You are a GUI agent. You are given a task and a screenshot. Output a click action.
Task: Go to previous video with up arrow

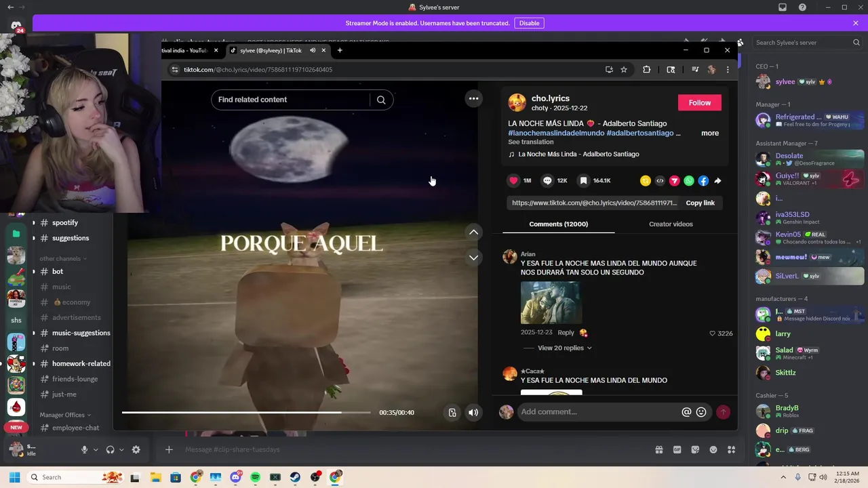473,232
